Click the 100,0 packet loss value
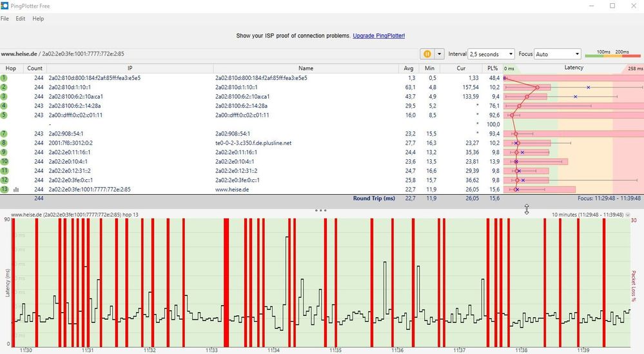This screenshot has width=644, height=354. pos(493,124)
